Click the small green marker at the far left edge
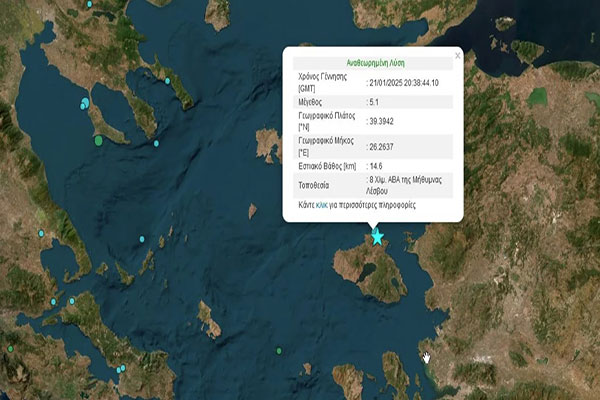 tap(10, 348)
